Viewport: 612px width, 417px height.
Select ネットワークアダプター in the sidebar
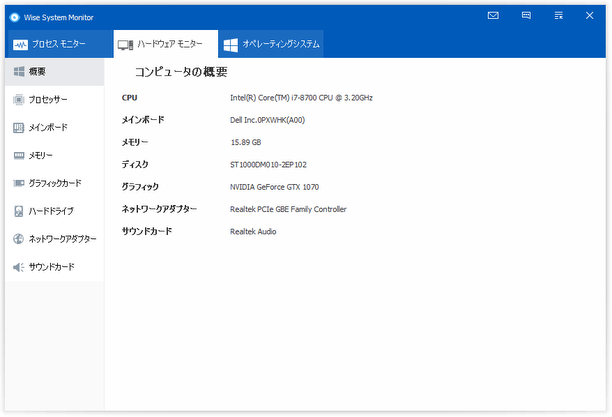pyautogui.click(x=55, y=239)
